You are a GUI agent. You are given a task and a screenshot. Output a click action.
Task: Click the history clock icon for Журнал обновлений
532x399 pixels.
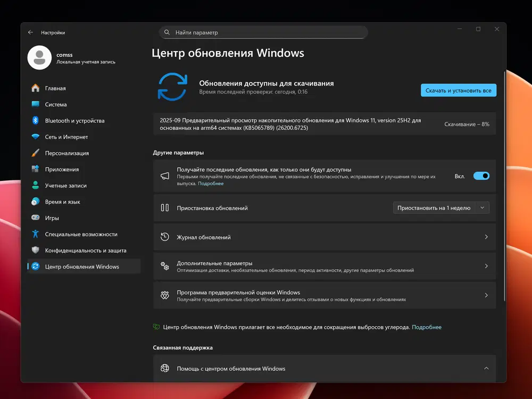(165, 237)
